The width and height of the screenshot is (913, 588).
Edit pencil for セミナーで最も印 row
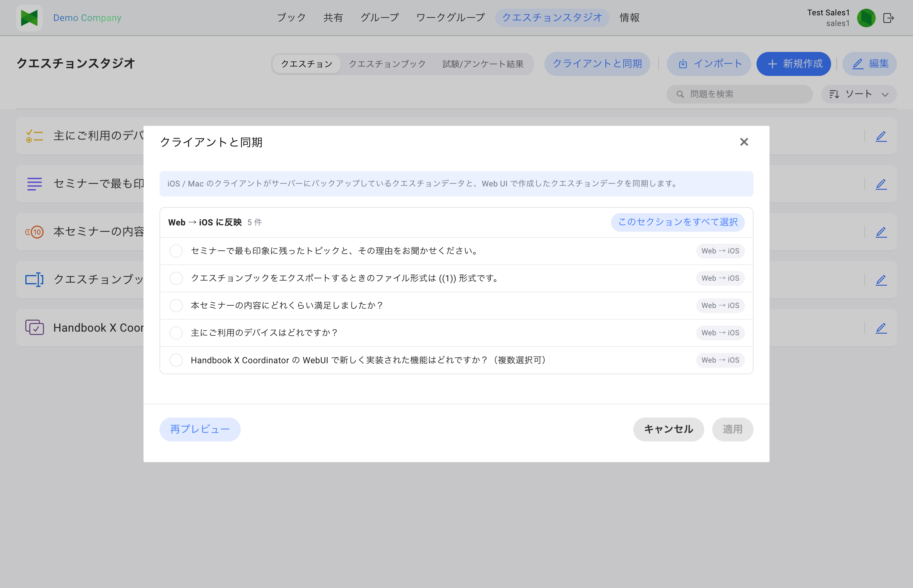(x=881, y=184)
